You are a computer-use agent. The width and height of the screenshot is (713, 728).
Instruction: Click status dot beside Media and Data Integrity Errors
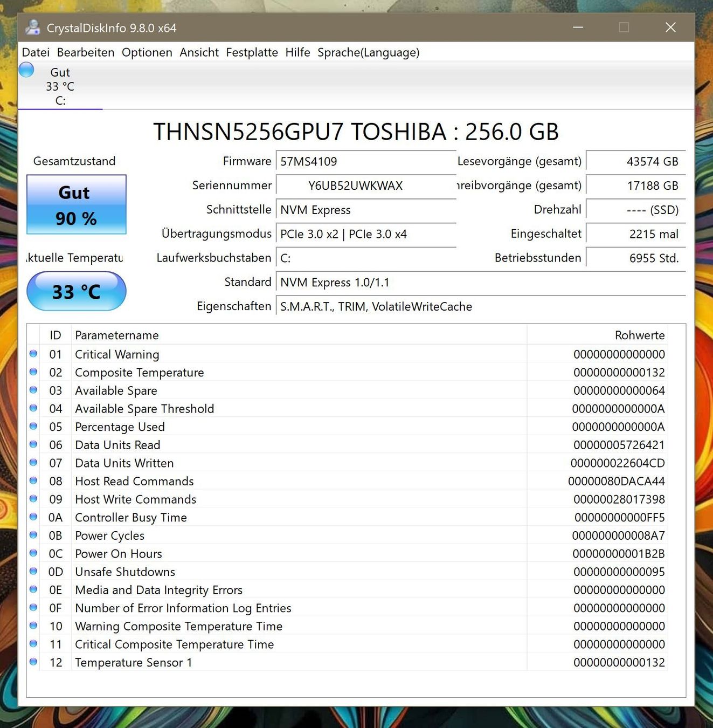click(33, 589)
